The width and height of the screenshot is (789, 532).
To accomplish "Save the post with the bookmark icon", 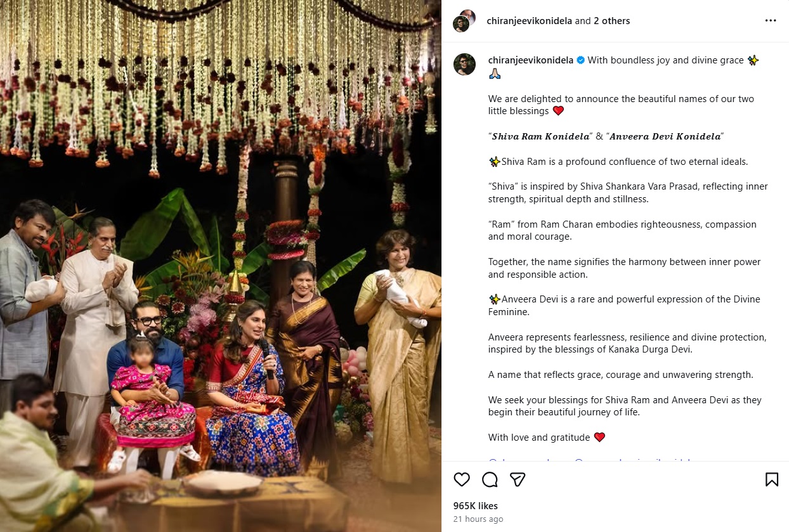I will click(771, 479).
